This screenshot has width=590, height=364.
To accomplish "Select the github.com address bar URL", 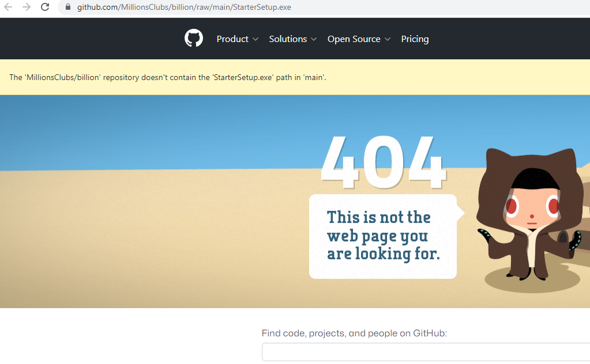I will click(x=184, y=7).
